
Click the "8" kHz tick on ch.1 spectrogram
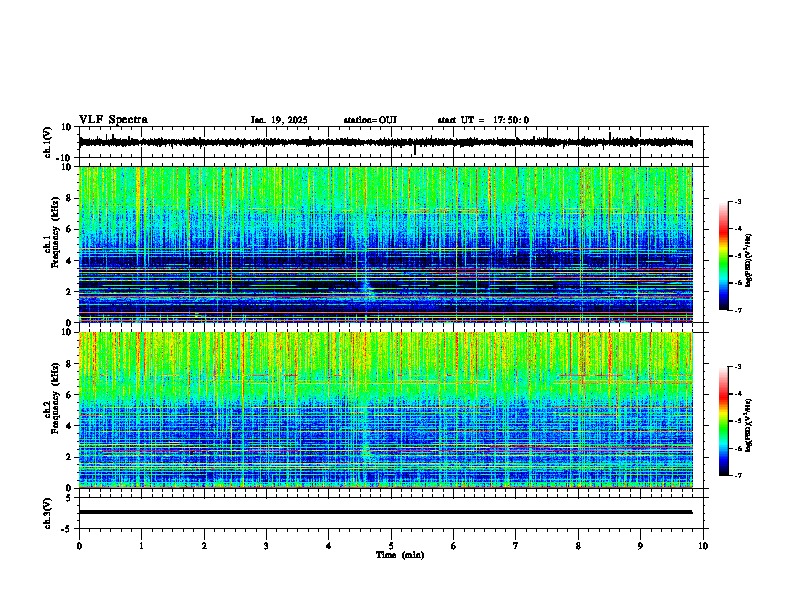(x=70, y=198)
